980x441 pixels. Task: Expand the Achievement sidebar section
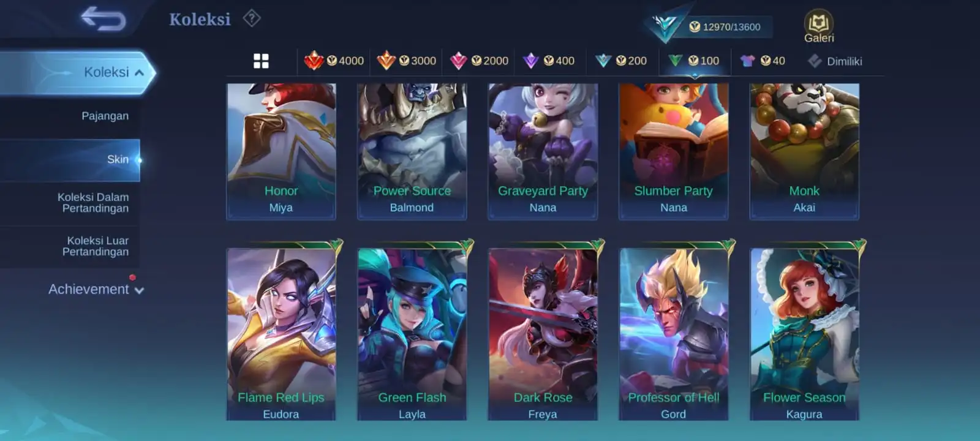point(96,289)
